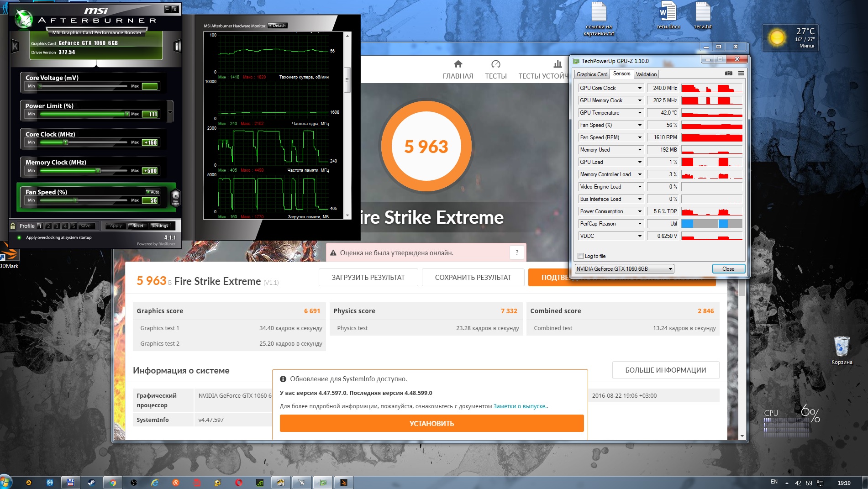
Task: Click the Afterburner Reset button
Action: [137, 226]
